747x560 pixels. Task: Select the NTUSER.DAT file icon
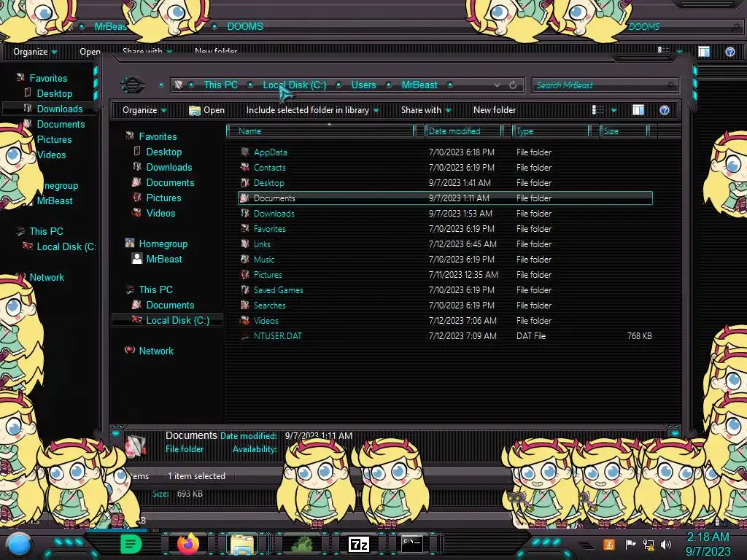click(x=245, y=336)
